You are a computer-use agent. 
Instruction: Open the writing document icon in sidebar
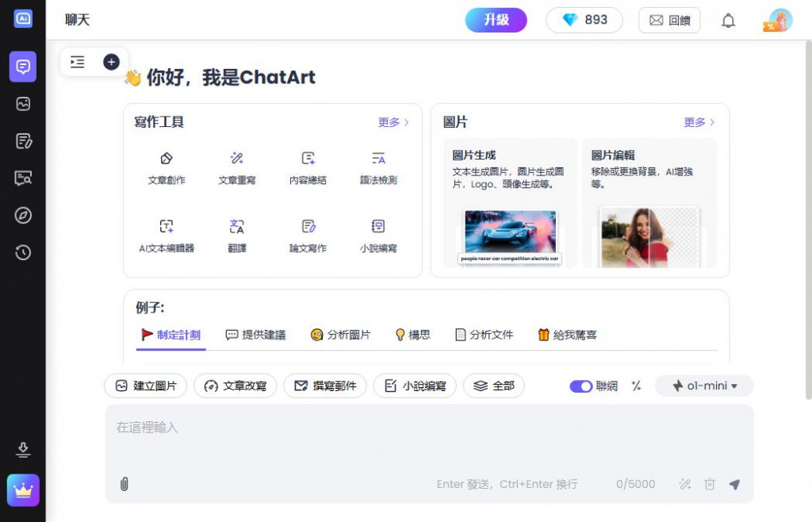pos(23,141)
